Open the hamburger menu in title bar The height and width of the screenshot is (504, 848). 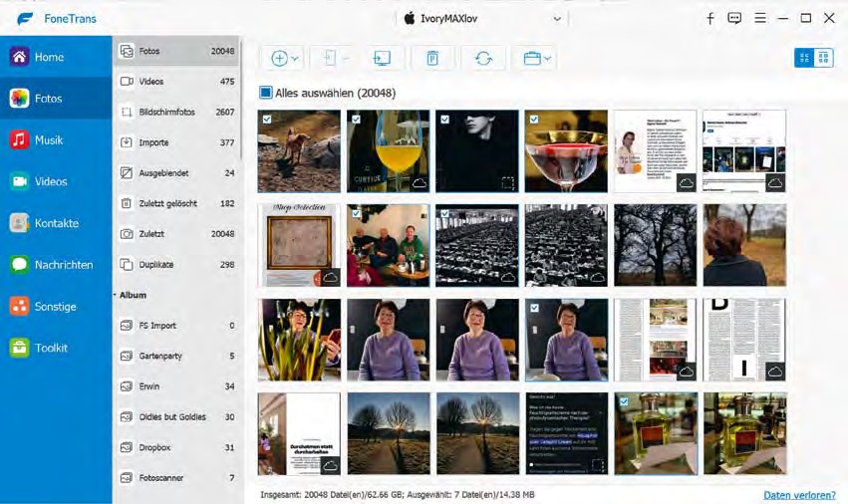(760, 18)
